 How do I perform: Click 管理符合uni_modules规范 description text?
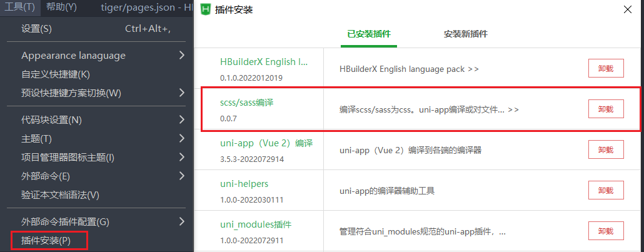(x=423, y=232)
